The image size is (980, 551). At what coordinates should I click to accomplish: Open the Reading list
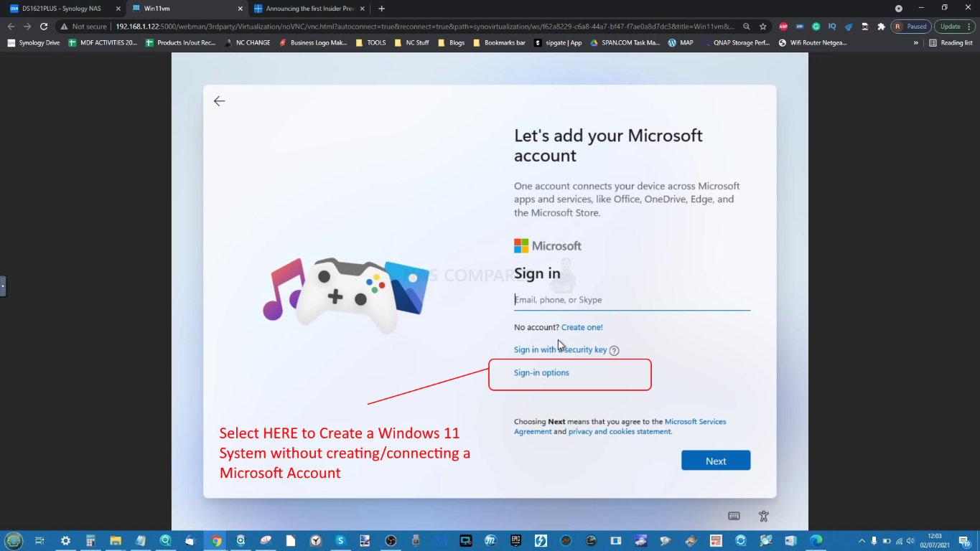[951, 43]
